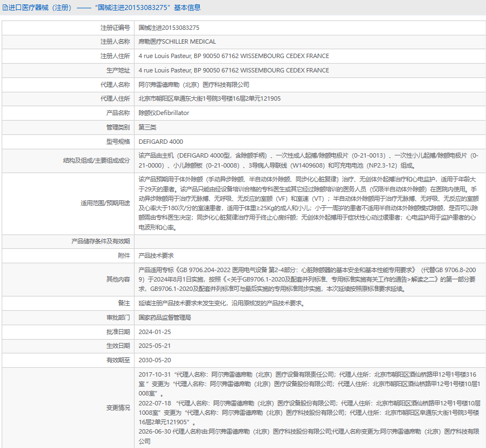Select the 2026-06-30 change record entry
Screen dimensions: 486x448
(309, 436)
